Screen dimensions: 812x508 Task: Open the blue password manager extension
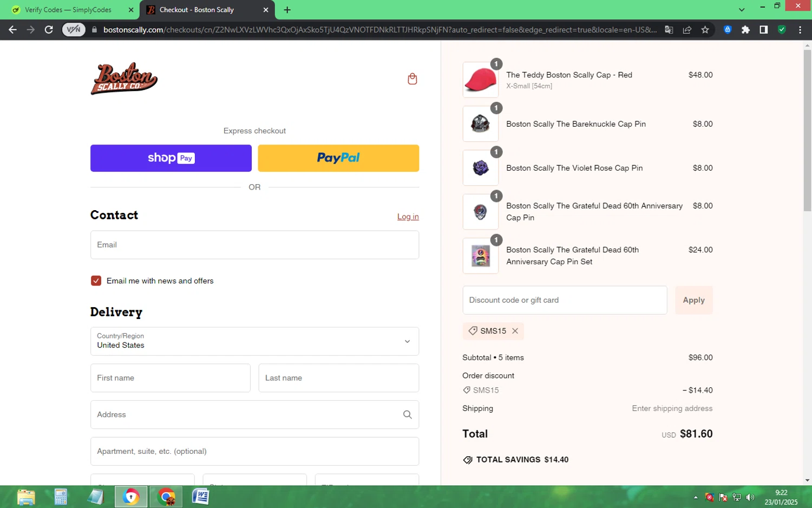click(728, 30)
